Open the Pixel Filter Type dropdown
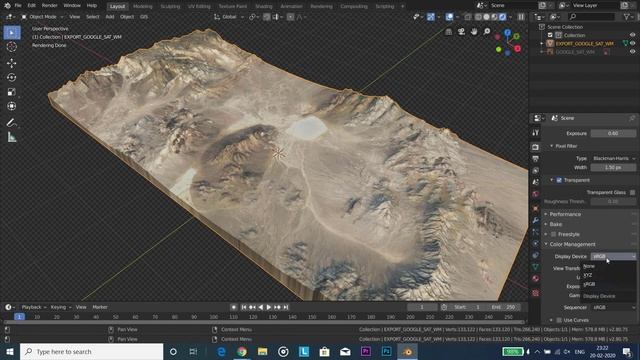 [613, 158]
